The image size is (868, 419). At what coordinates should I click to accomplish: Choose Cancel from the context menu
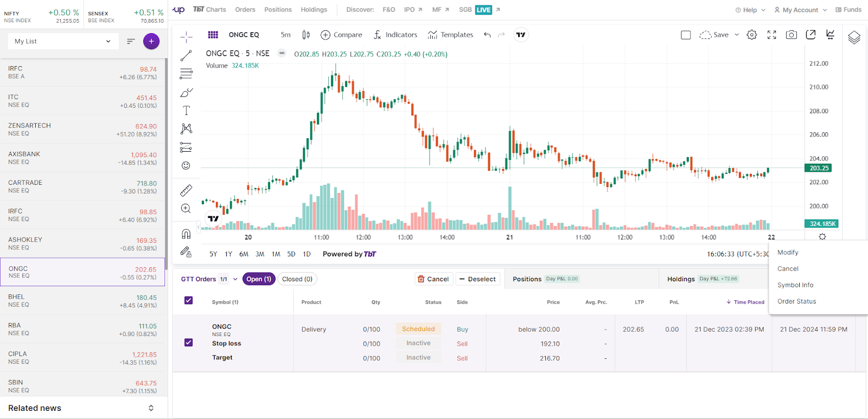pyautogui.click(x=788, y=269)
